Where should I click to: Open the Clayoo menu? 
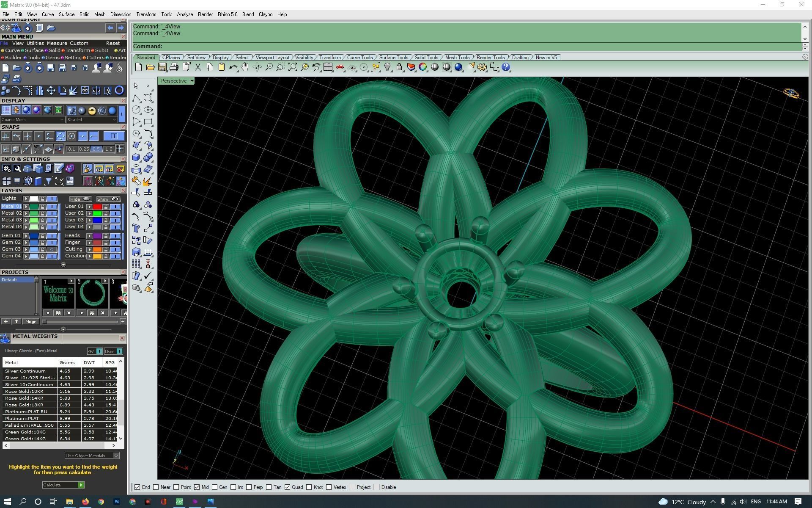coord(265,14)
